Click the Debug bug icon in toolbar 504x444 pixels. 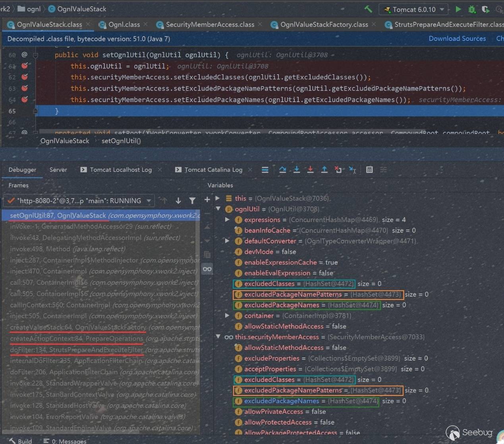point(472,9)
